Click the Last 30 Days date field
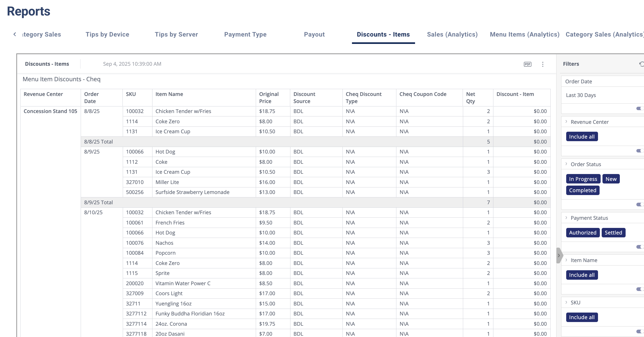Image resolution: width=644 pixels, height=337 pixels. (581, 95)
